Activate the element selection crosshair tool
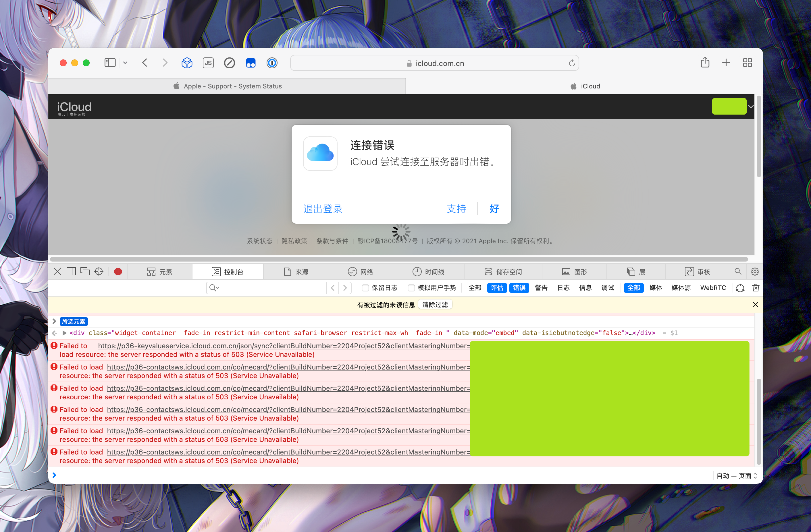The width and height of the screenshot is (811, 532). pos(99,271)
